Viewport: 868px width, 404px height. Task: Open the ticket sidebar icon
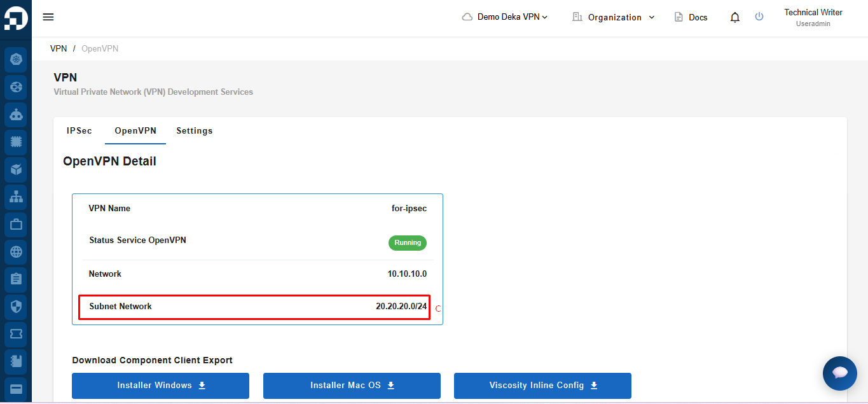point(16,334)
